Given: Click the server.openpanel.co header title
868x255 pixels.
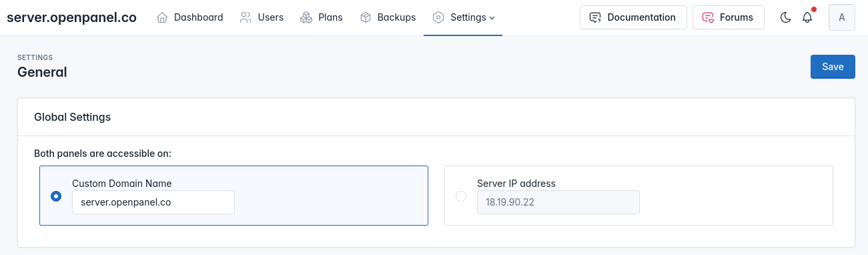Looking at the screenshot, I should pos(71,17).
